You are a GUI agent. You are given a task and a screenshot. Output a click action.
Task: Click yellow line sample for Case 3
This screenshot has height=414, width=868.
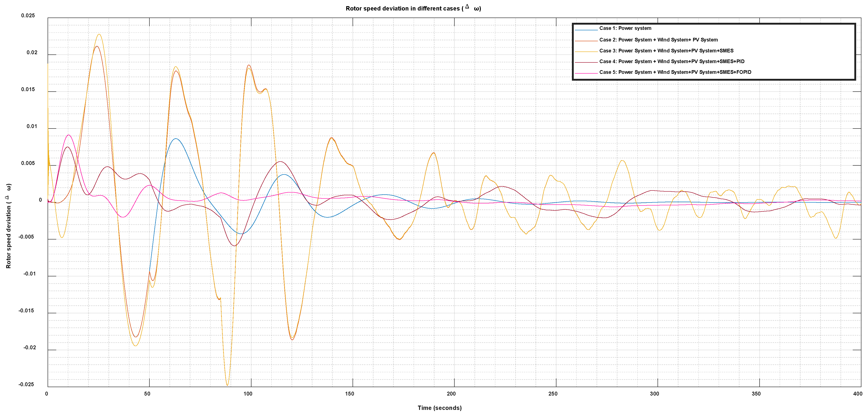pos(586,51)
